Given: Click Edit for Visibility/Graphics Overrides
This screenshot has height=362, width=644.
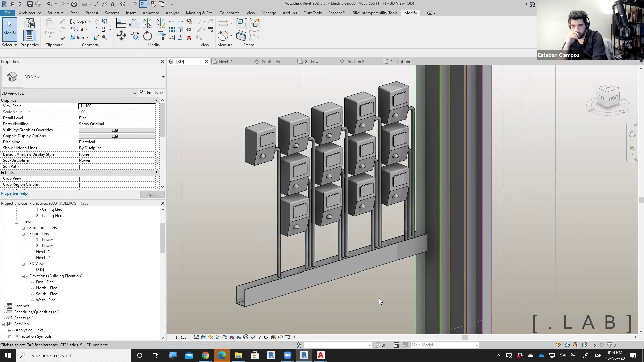Looking at the screenshot, I should 116,130.
